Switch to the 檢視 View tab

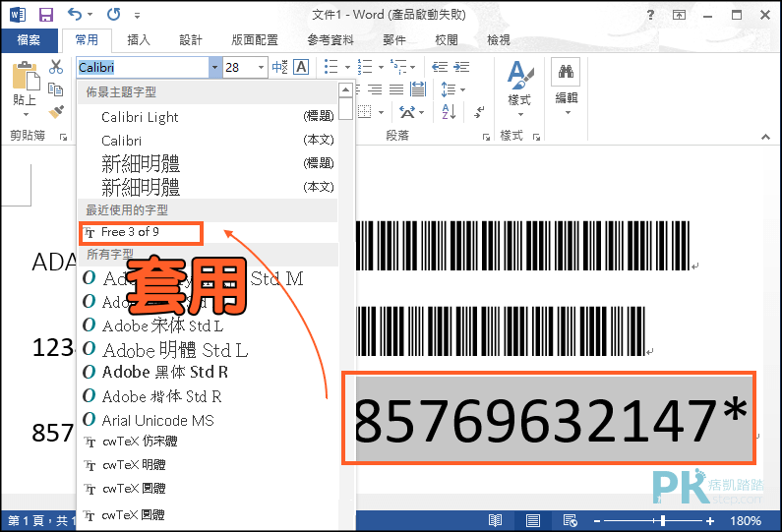499,40
